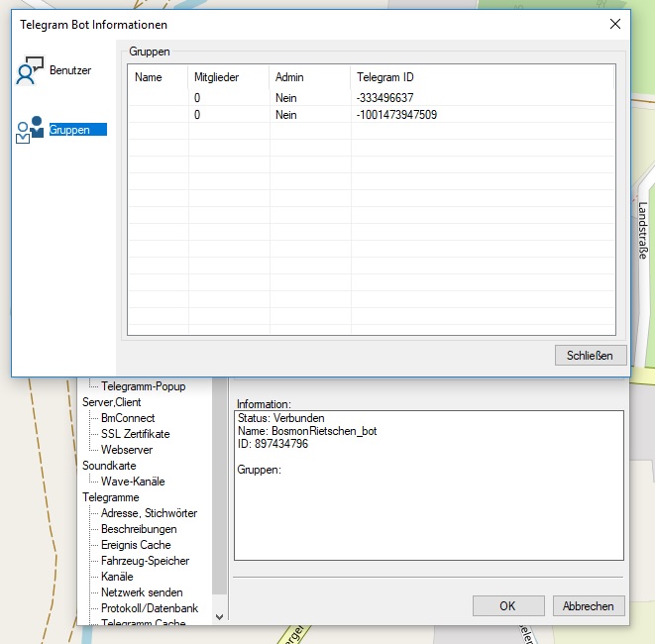Click the Benutzer user icon
Screen dimensions: 655x644
click(30, 71)
